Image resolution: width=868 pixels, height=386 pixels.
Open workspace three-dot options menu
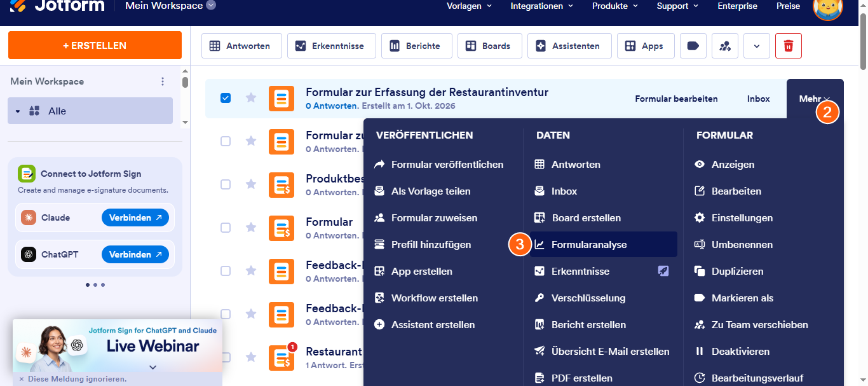[163, 81]
